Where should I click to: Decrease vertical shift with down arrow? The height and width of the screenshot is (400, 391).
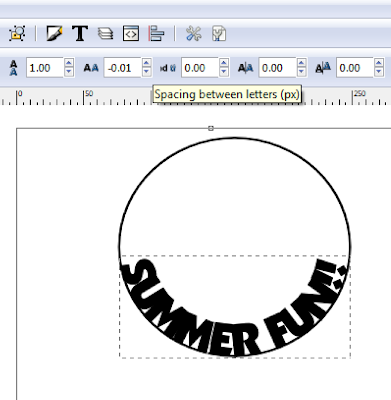pyautogui.click(x=379, y=72)
